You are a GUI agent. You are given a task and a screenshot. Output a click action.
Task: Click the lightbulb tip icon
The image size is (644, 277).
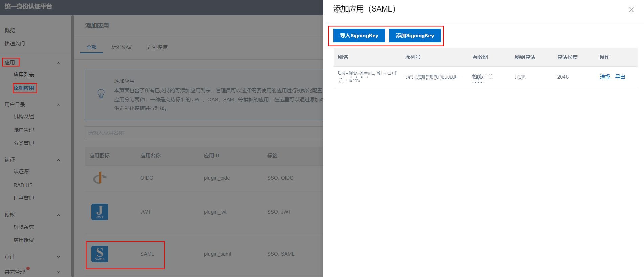pyautogui.click(x=101, y=94)
